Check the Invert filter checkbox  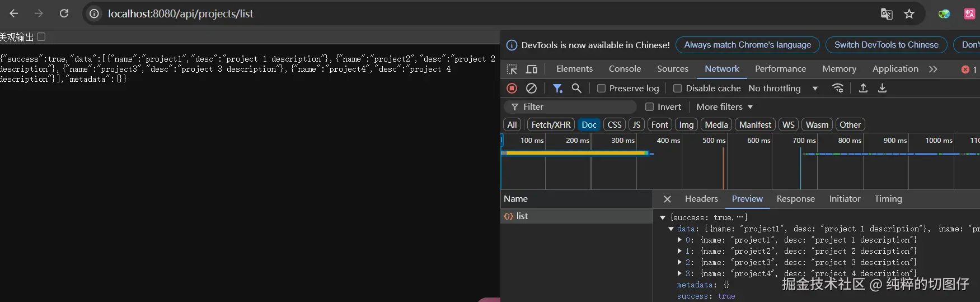pyautogui.click(x=649, y=106)
